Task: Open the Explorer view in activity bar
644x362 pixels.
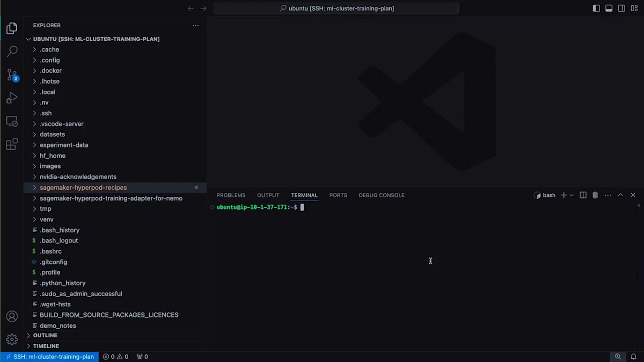Action: tap(12, 28)
